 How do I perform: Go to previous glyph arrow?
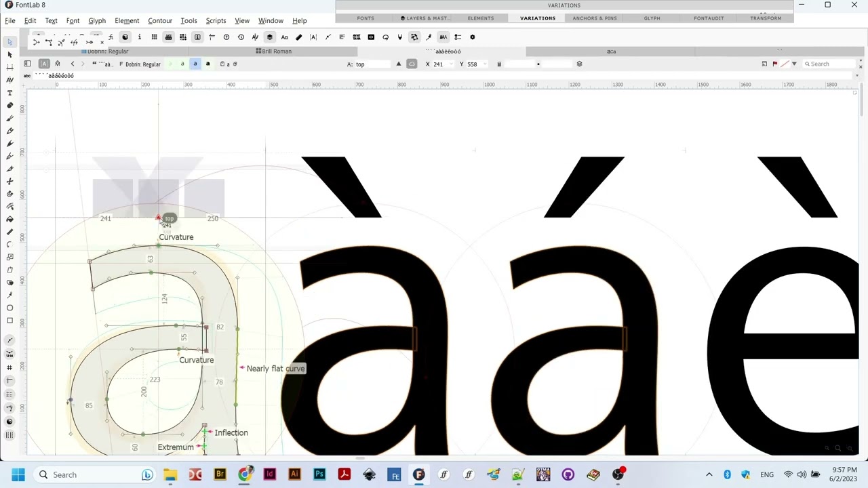(73, 64)
